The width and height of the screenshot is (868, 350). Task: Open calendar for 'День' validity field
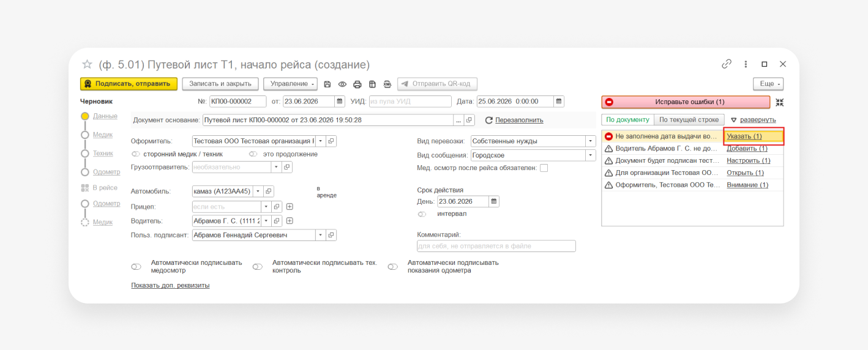pyautogui.click(x=494, y=201)
